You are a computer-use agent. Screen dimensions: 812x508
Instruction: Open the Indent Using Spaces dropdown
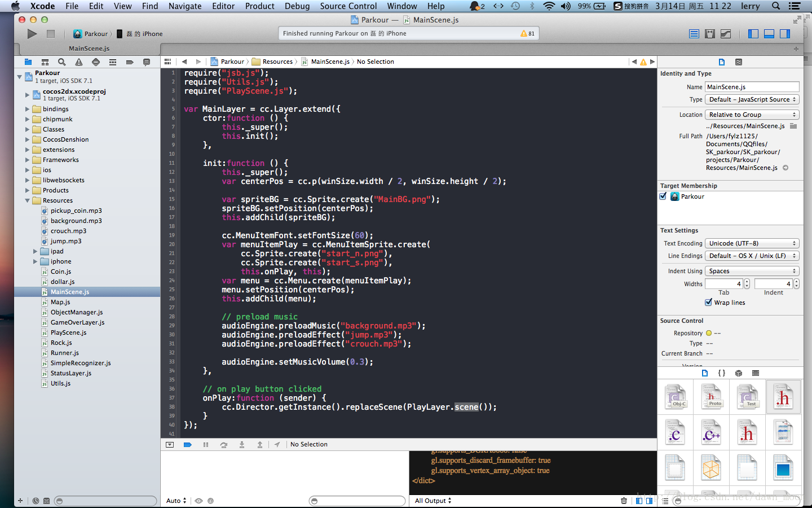(x=752, y=271)
